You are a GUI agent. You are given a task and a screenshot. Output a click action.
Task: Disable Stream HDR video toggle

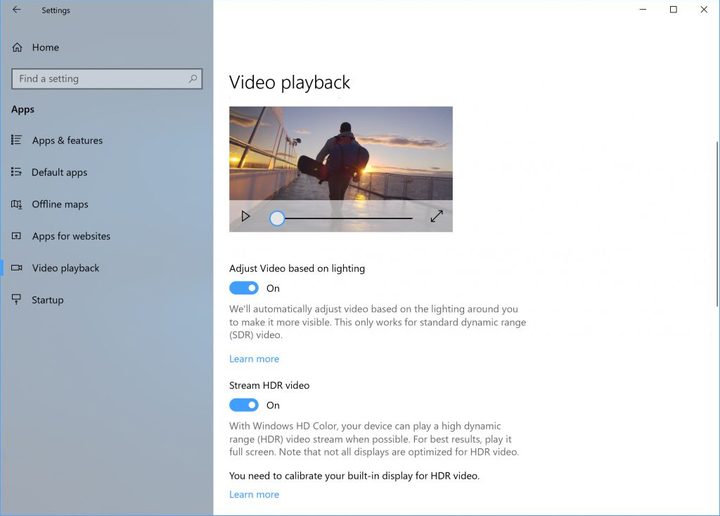244,405
